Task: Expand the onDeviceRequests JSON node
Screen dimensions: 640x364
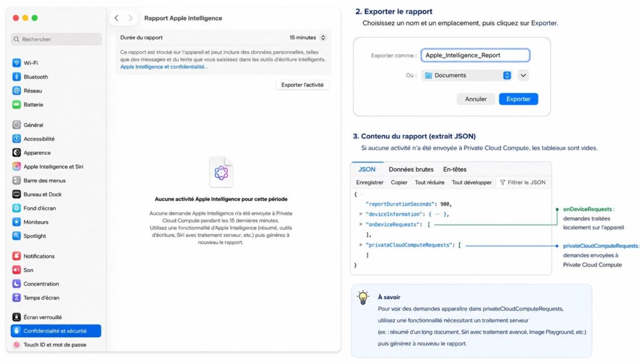Action: point(361,224)
